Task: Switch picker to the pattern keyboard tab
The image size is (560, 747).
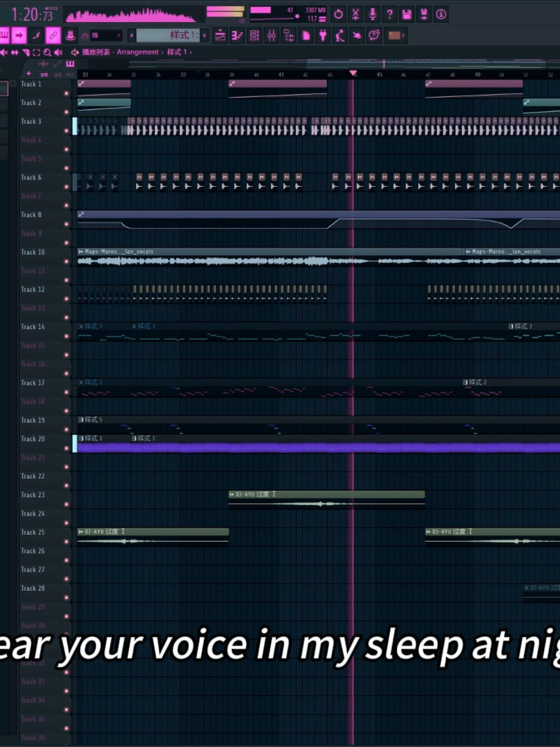Action: click(x=70, y=64)
